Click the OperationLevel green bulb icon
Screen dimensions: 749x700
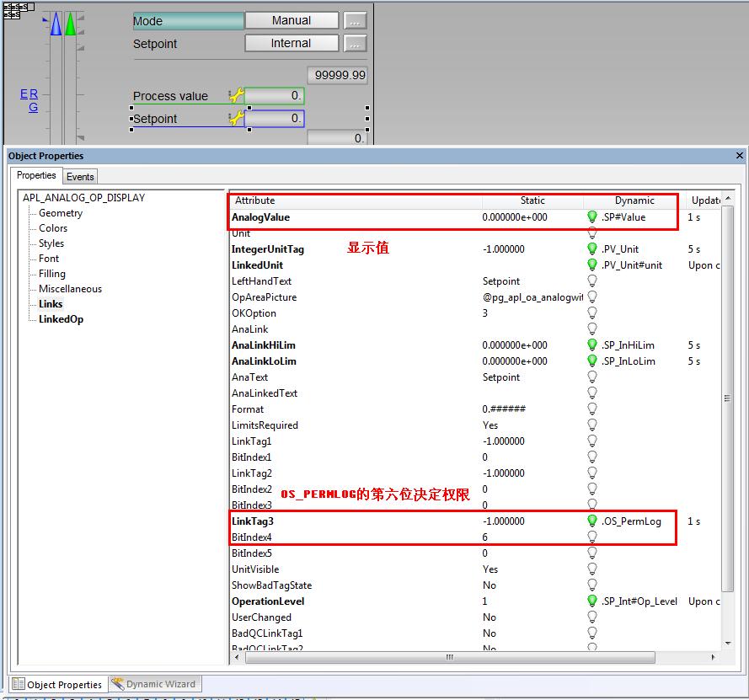click(591, 601)
